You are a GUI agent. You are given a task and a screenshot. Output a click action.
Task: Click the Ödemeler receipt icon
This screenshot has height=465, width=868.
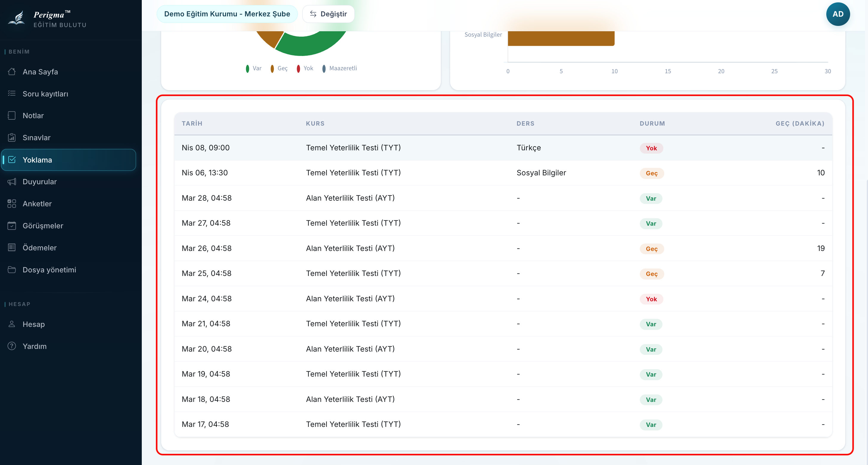[12, 247]
